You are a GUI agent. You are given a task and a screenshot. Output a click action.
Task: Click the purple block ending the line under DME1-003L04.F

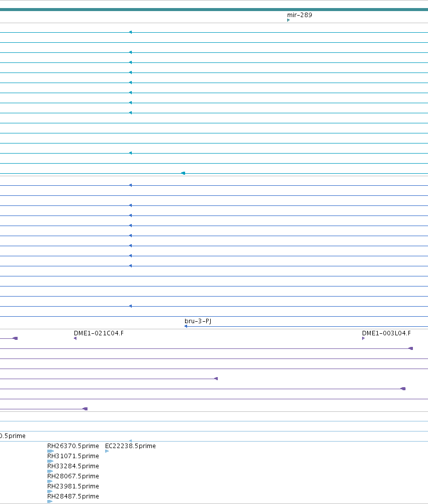(410, 348)
